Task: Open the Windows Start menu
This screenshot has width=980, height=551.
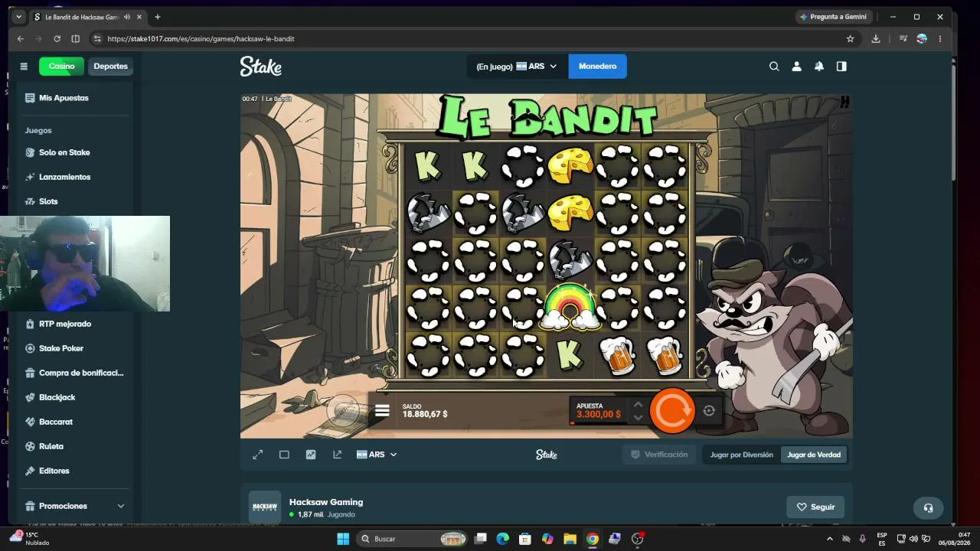Action: click(x=343, y=539)
